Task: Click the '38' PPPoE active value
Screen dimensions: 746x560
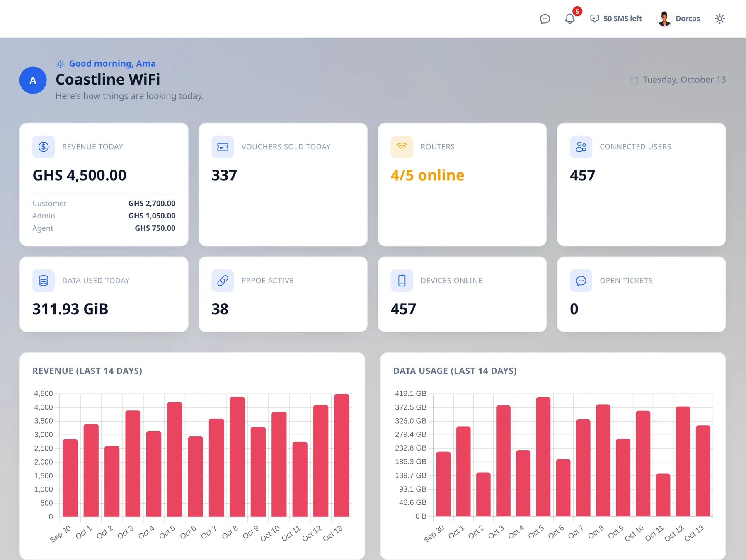Action: [220, 309]
